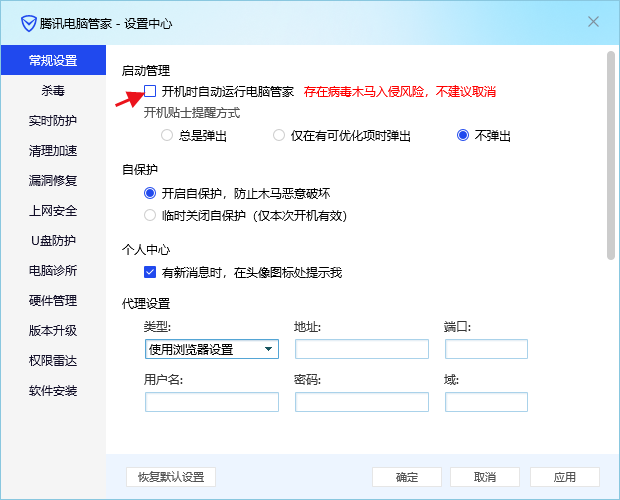Click the 开机贴士提醒方式 label
This screenshot has width=620, height=500.
(x=192, y=113)
